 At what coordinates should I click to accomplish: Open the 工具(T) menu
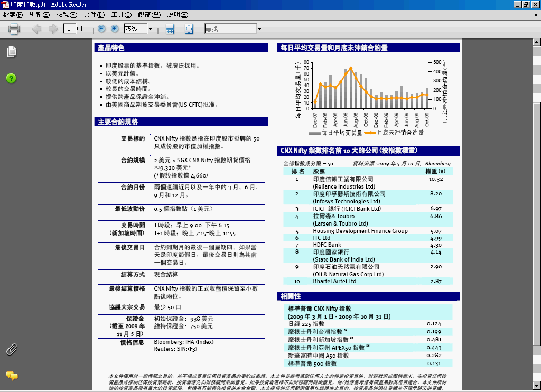pyautogui.click(x=121, y=15)
